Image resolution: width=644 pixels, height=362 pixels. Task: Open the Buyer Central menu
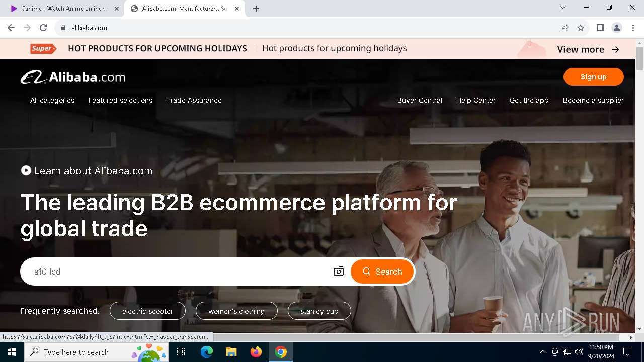[420, 100]
